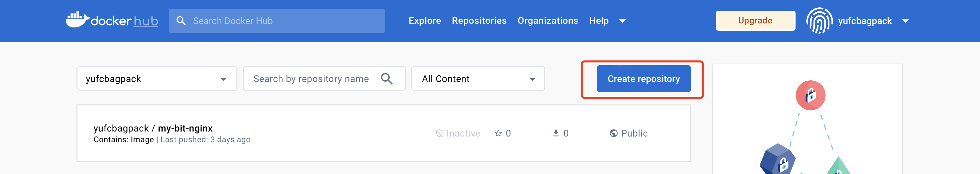Open the Organizations menu item
The width and height of the screenshot is (980, 174).
[547, 21]
